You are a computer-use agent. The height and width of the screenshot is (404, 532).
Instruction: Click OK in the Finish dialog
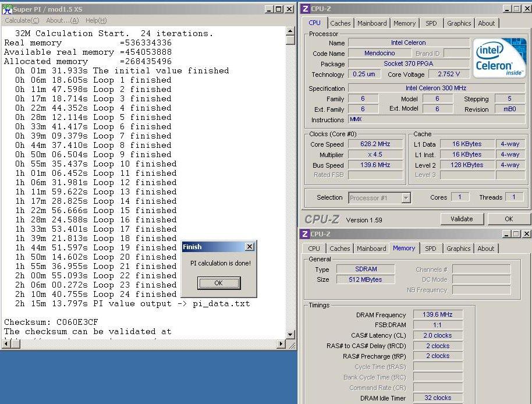[219, 283]
